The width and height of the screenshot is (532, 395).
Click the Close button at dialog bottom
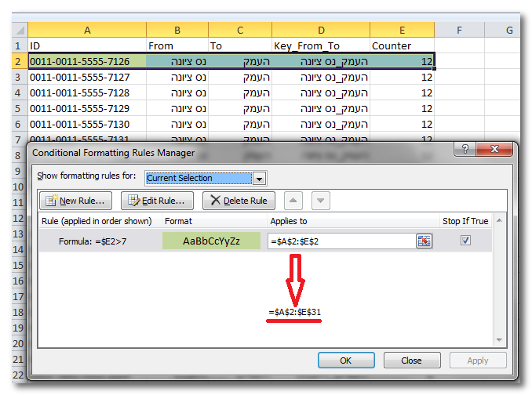(x=410, y=361)
